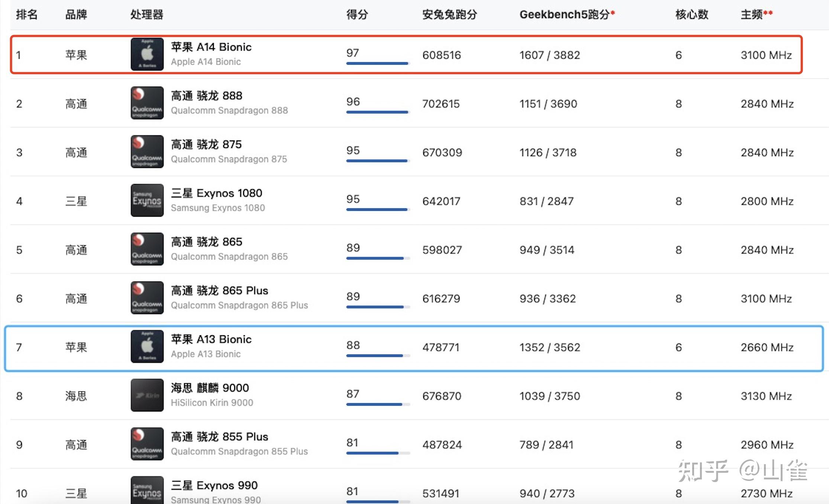The height and width of the screenshot is (504, 829).
Task: Open the 高通 骁龙 865 processor link
Action: (x=207, y=242)
